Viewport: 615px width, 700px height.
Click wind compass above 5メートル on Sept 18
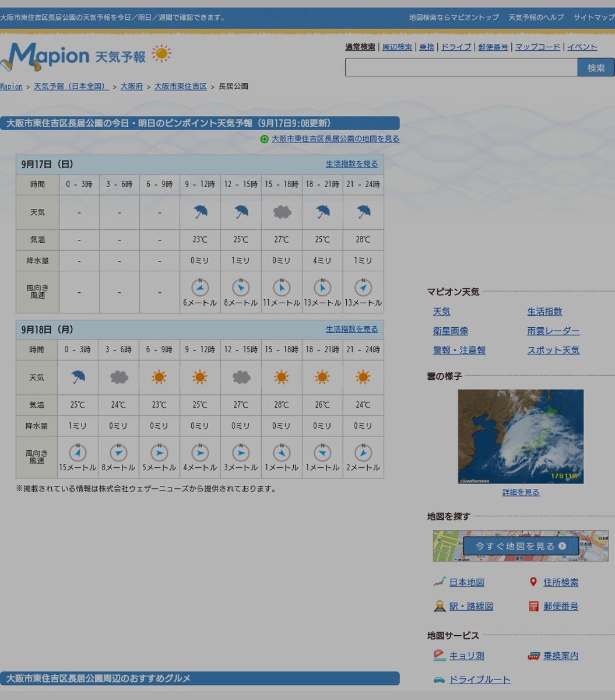click(159, 453)
